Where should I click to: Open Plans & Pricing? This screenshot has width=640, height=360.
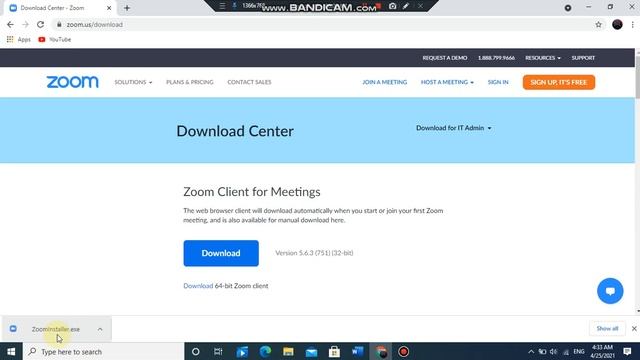pos(190,82)
